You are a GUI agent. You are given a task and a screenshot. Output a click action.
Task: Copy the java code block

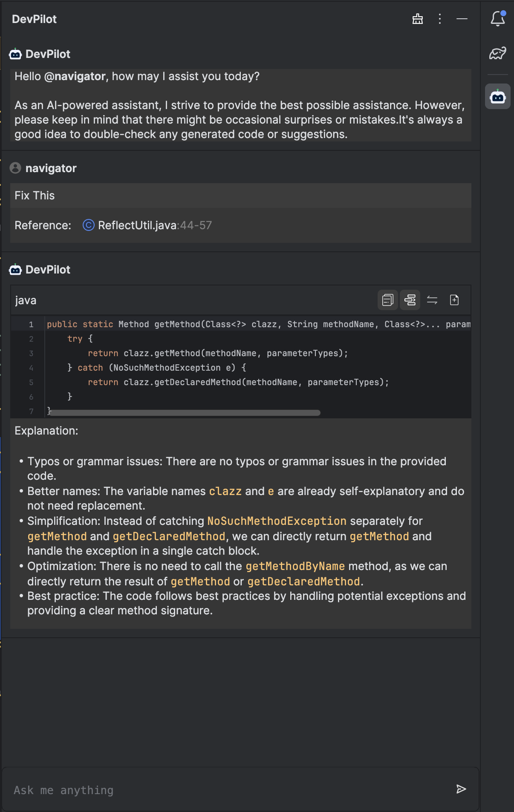tap(388, 300)
